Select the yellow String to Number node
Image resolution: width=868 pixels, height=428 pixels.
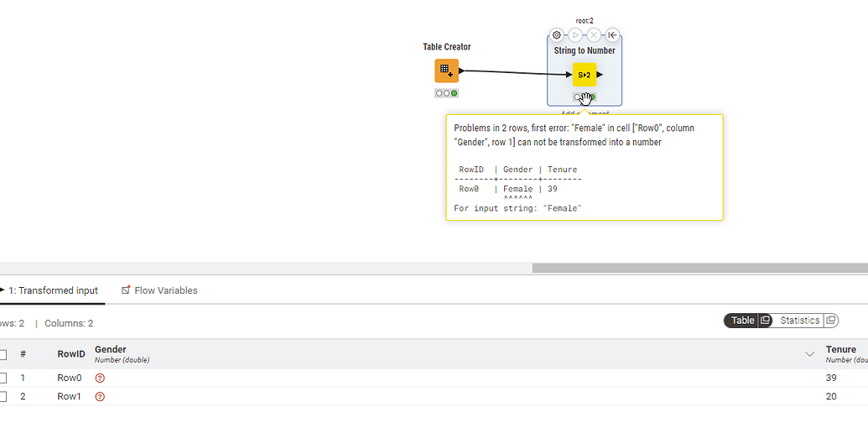tap(585, 75)
